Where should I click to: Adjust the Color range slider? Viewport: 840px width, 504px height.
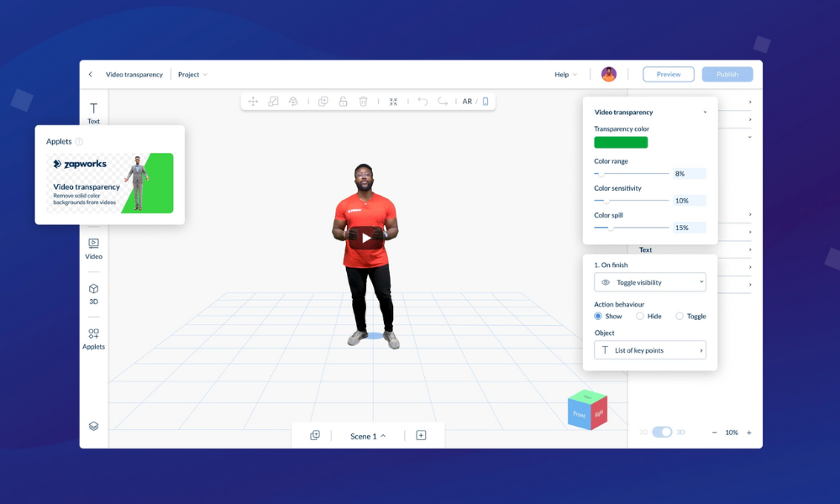[632, 174]
